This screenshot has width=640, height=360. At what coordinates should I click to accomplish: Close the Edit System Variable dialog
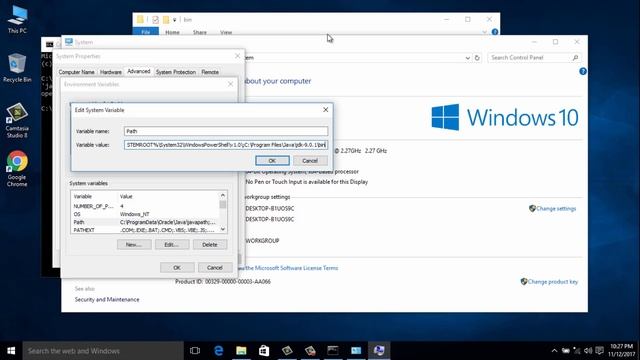pos(325,110)
